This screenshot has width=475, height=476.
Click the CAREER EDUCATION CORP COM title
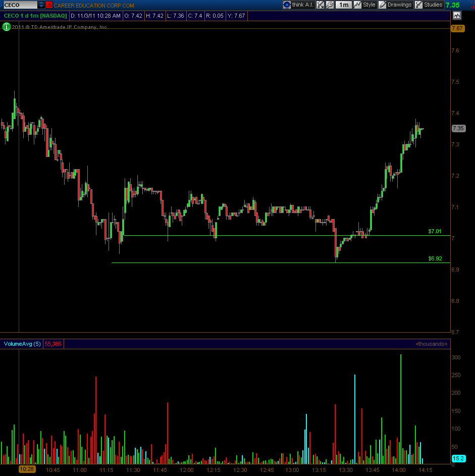click(x=94, y=6)
